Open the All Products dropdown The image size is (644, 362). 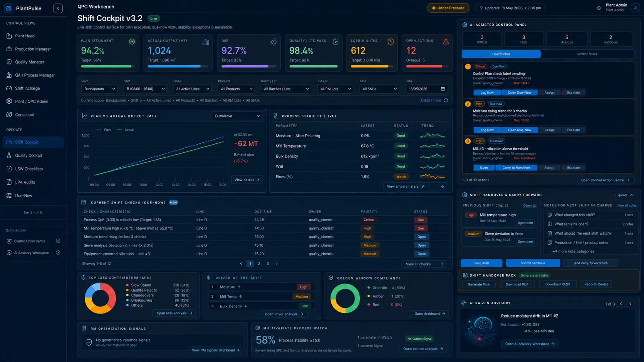coord(236,89)
